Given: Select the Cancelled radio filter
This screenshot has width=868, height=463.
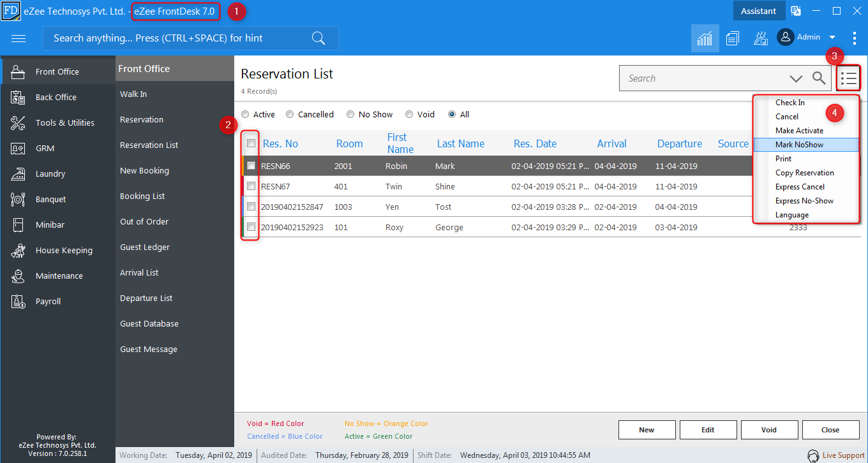Looking at the screenshot, I should (x=290, y=115).
